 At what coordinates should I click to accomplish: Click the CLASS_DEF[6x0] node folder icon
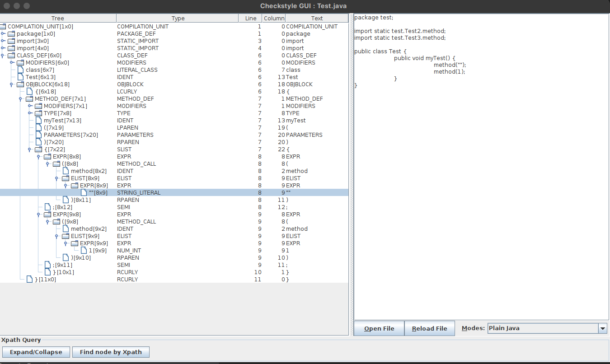click(x=11, y=55)
